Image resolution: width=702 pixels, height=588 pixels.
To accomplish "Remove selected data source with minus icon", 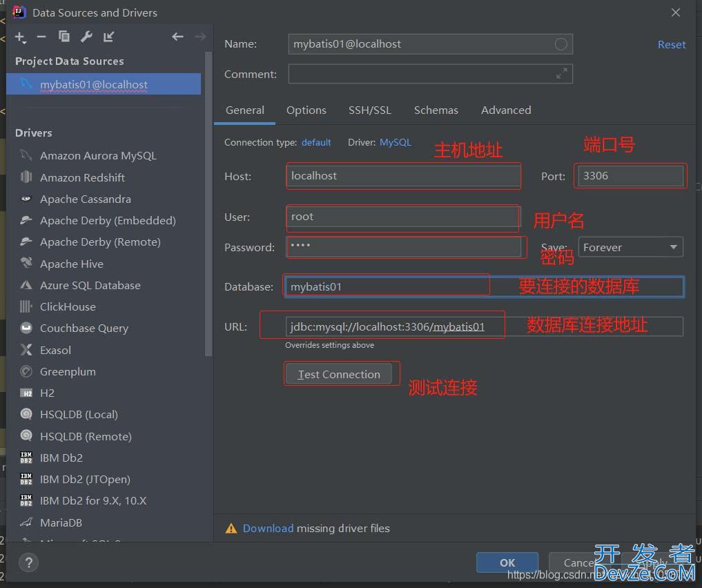I will 41,37.
